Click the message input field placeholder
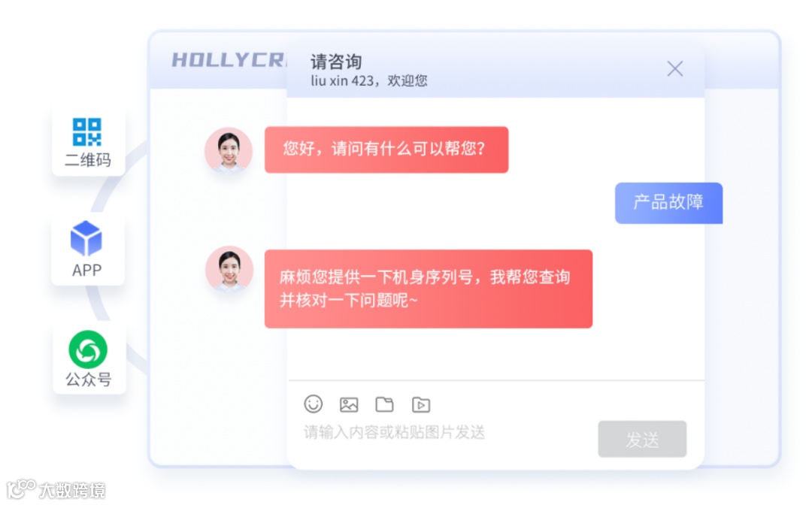Image resolution: width=812 pixels, height=505 pixels. coord(394,432)
